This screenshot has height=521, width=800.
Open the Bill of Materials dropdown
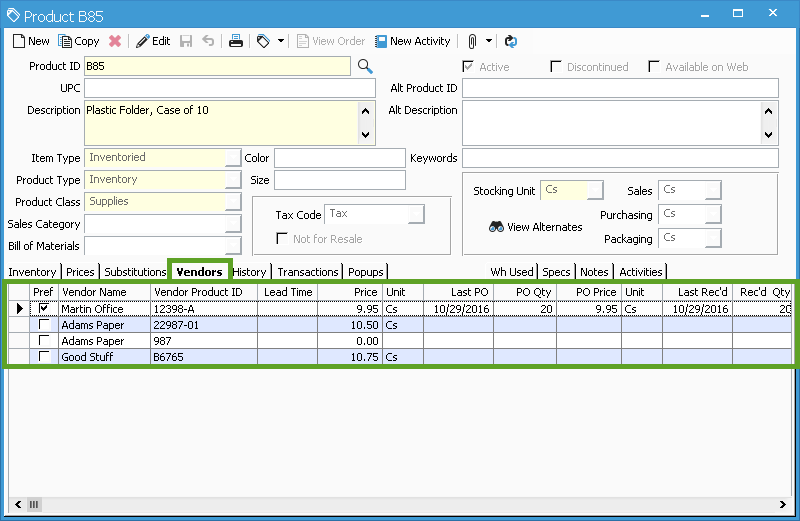233,245
